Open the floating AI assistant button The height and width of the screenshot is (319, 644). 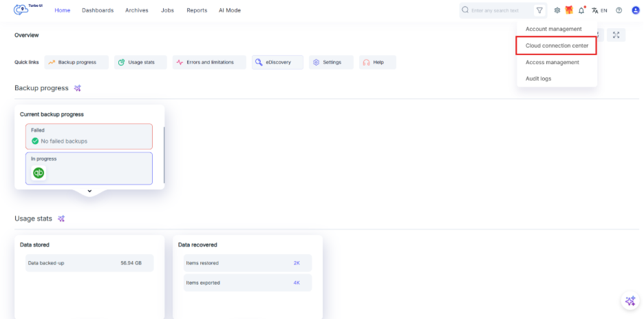pos(630,301)
